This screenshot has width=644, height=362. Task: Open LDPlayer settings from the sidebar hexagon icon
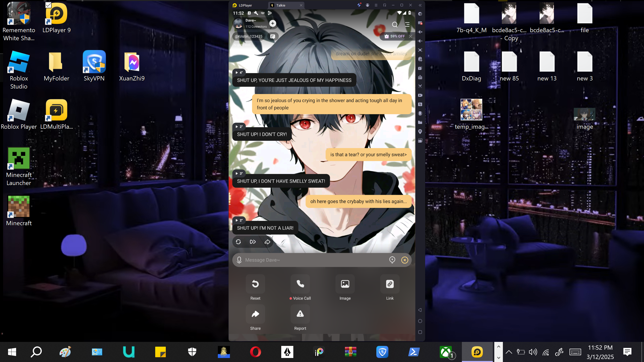coord(420,14)
